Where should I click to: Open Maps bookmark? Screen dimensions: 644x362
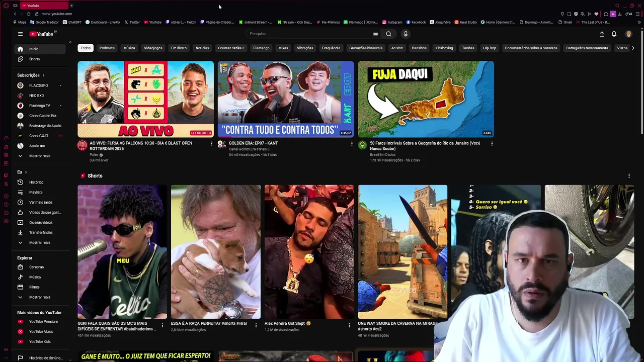pos(20,22)
